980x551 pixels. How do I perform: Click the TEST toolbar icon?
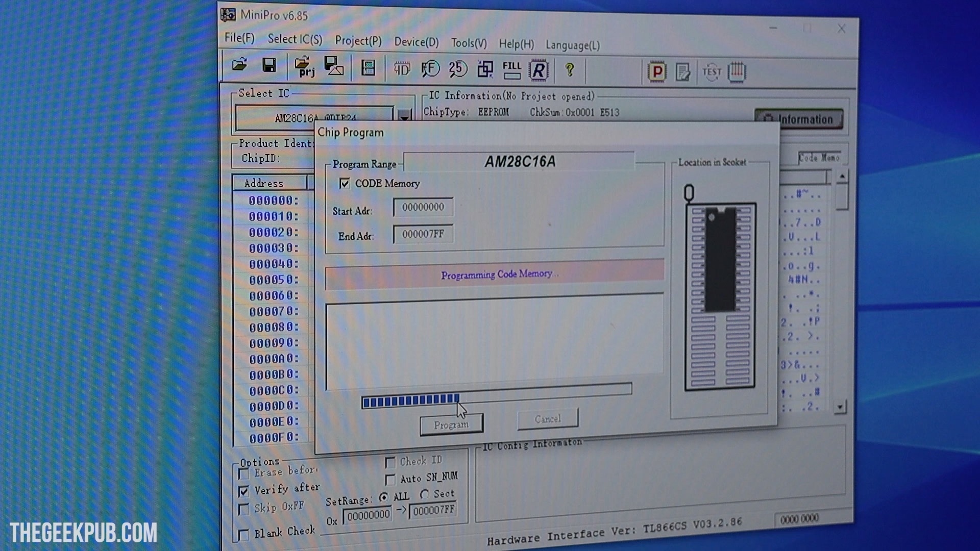click(x=712, y=72)
